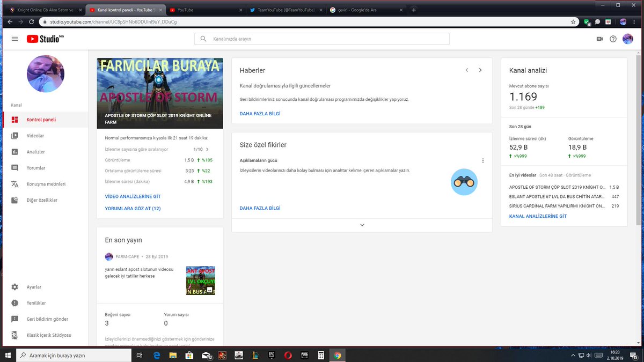The height and width of the screenshot is (362, 644).
Task: Open ESLANT APOSTLE 67 LVL top video entry
Action: (564, 196)
